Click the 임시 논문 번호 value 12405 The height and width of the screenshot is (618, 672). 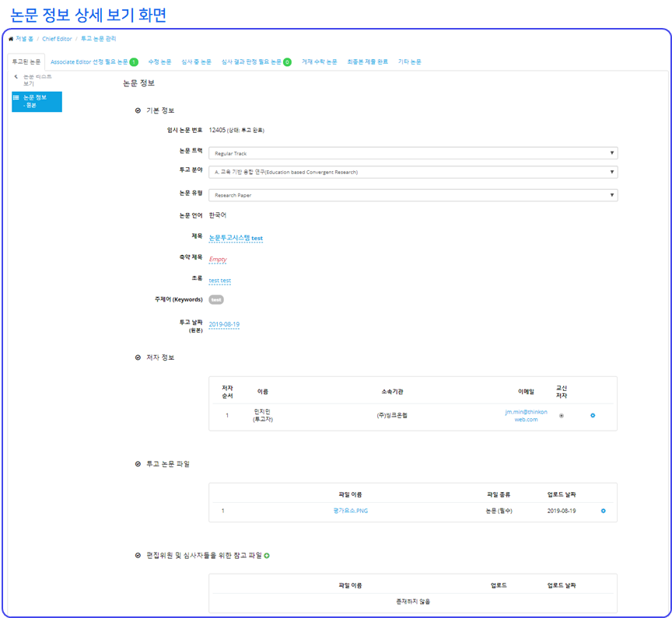tap(217, 130)
